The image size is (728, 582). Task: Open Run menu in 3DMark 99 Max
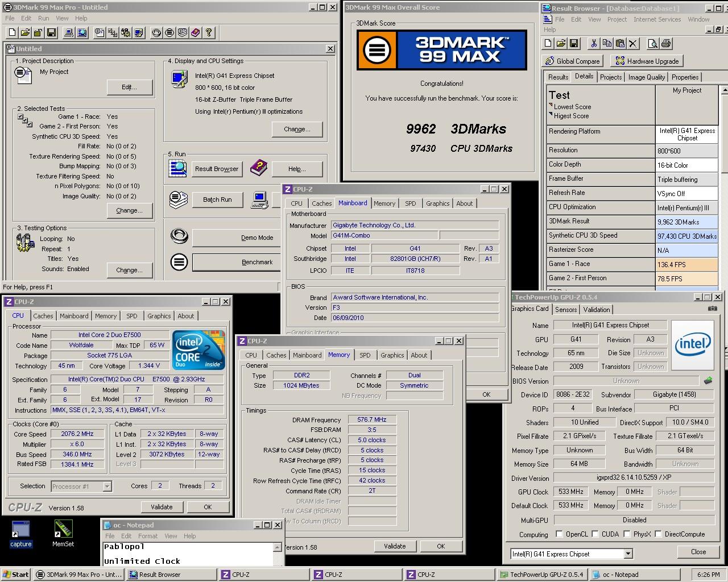pyautogui.click(x=43, y=18)
